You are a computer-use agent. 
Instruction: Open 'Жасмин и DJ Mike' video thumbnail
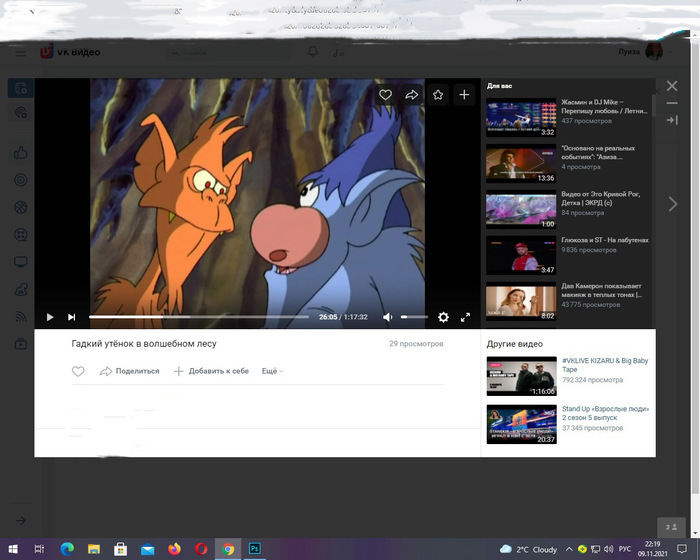(520, 117)
